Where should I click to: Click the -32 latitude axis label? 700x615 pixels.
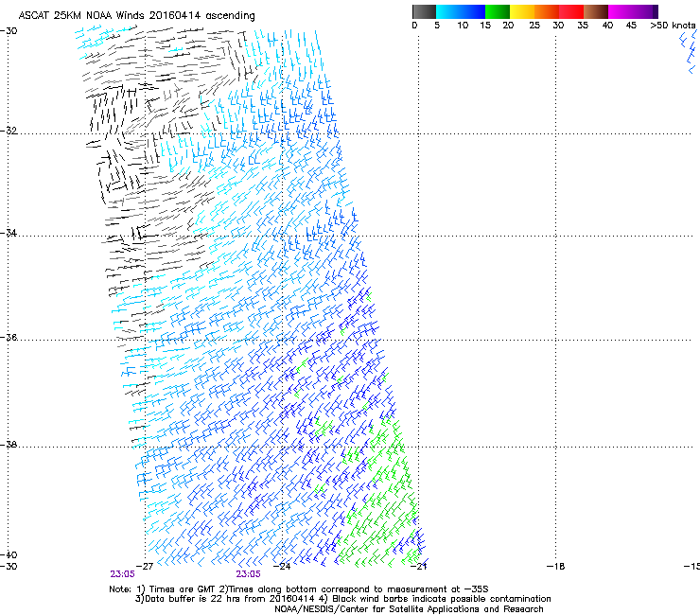point(9,131)
